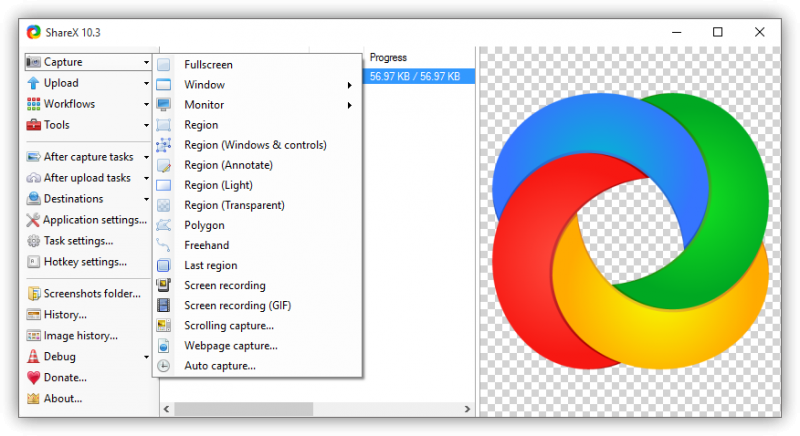Screen dimensions: 800x436
Task: Click the scrollbar right arrow
Action: [467, 409]
